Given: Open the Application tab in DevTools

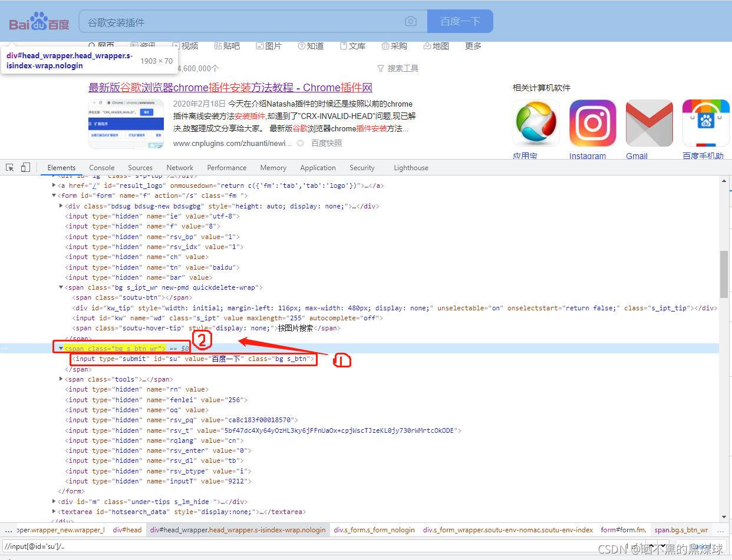Looking at the screenshot, I should 318,168.
